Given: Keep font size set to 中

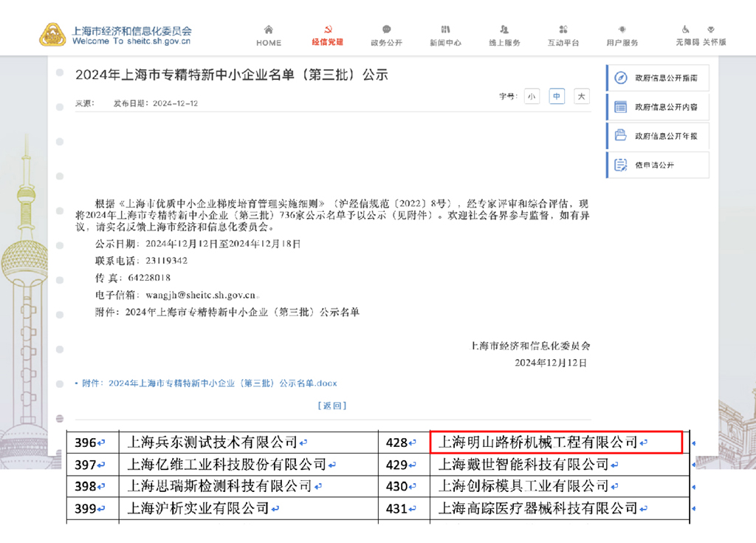Looking at the screenshot, I should [556, 96].
